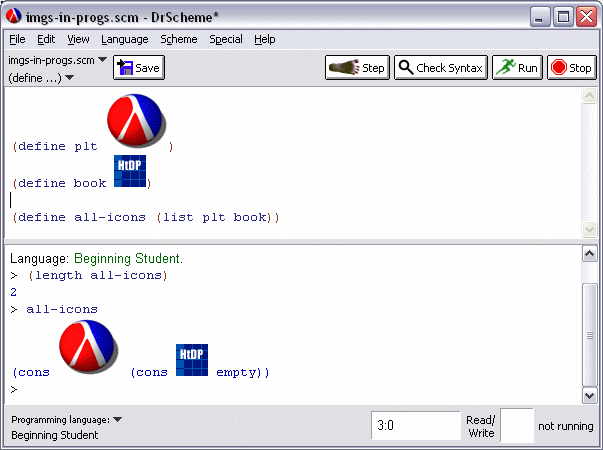Click the Step button

coord(357,68)
